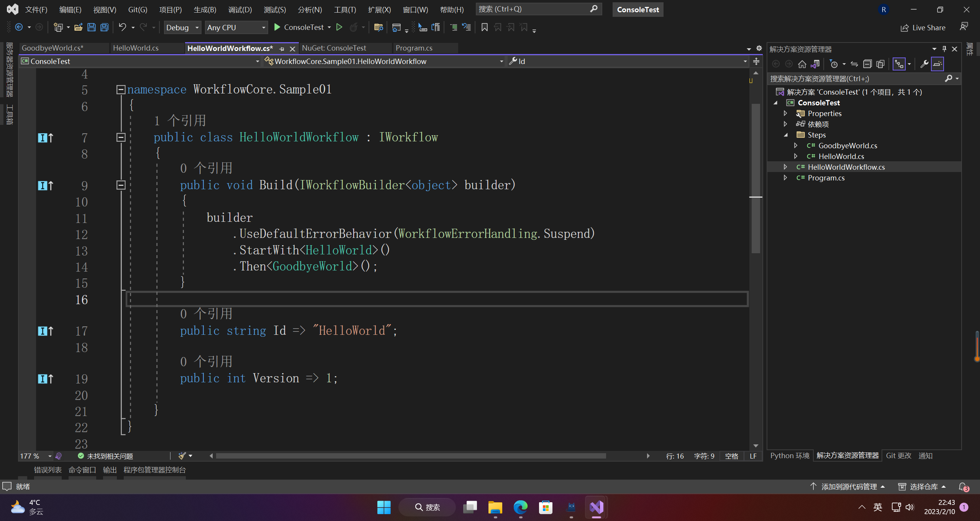Collapse the namespace WorkflowCore.Sample01 outline marker

(x=121, y=89)
